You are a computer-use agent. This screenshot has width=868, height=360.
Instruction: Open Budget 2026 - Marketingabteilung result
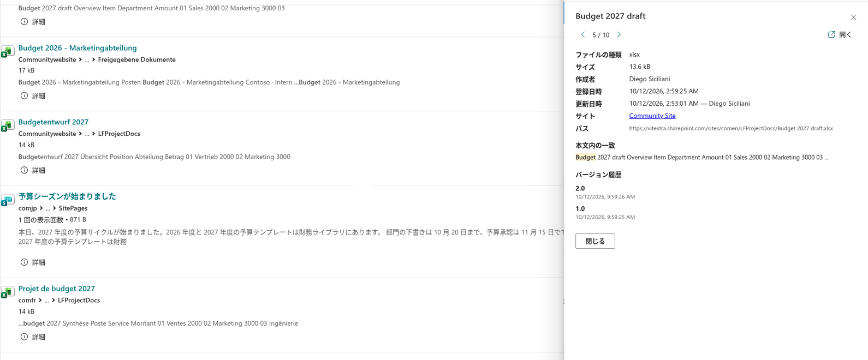[78, 48]
